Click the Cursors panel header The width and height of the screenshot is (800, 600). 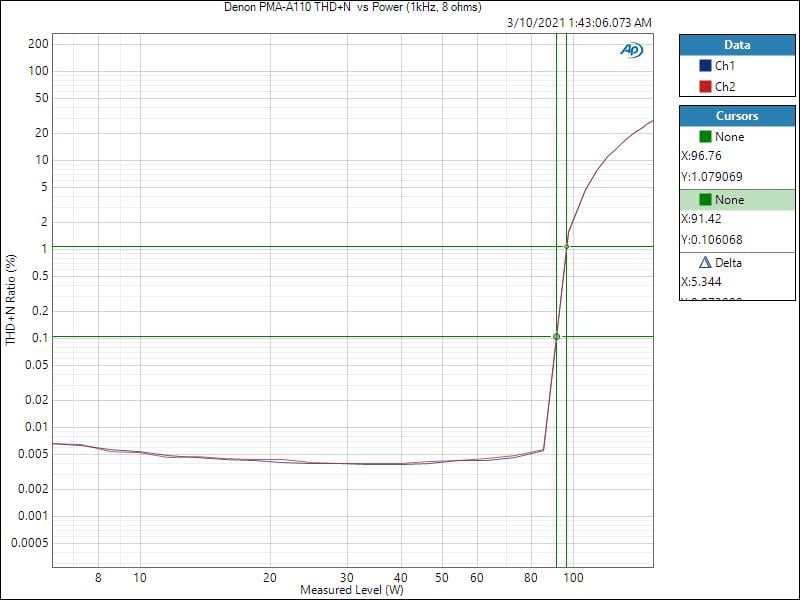tap(736, 116)
